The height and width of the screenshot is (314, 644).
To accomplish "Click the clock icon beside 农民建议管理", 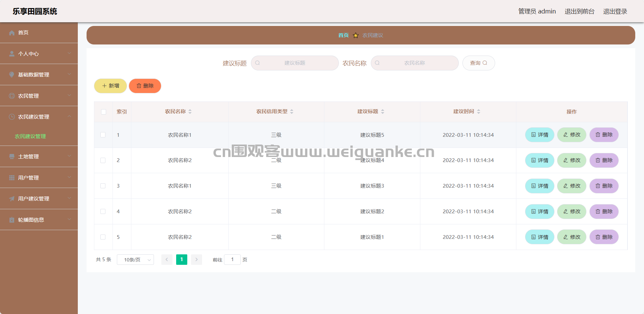I will [12, 117].
